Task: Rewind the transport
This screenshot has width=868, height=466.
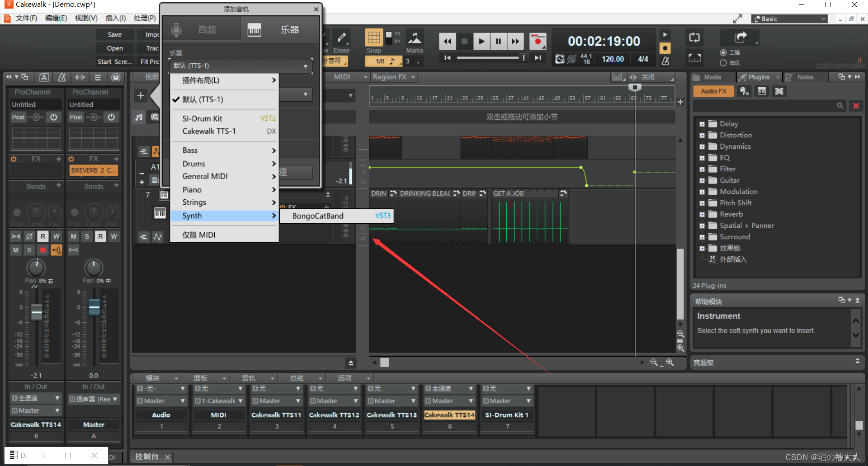Action: [x=447, y=42]
